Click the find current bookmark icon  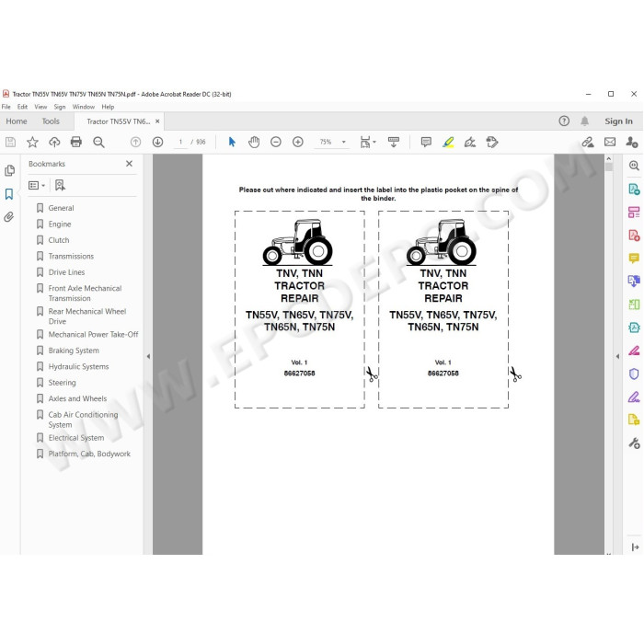tap(60, 185)
